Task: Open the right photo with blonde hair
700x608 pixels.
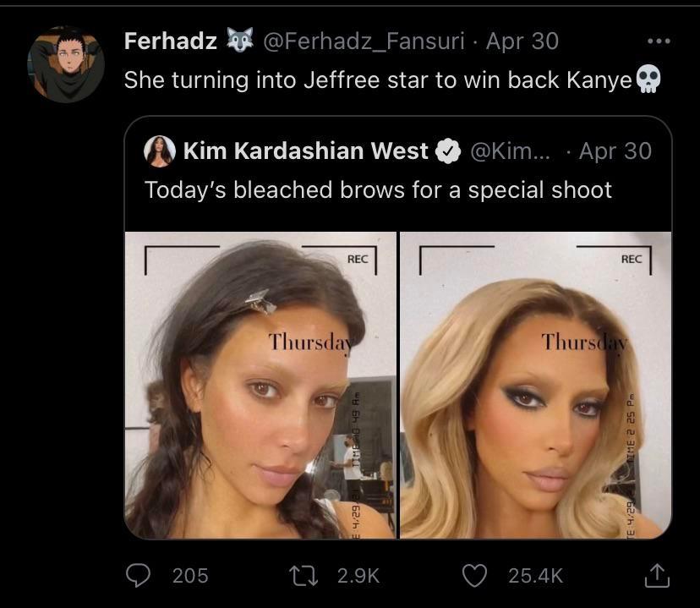Action: point(535,385)
